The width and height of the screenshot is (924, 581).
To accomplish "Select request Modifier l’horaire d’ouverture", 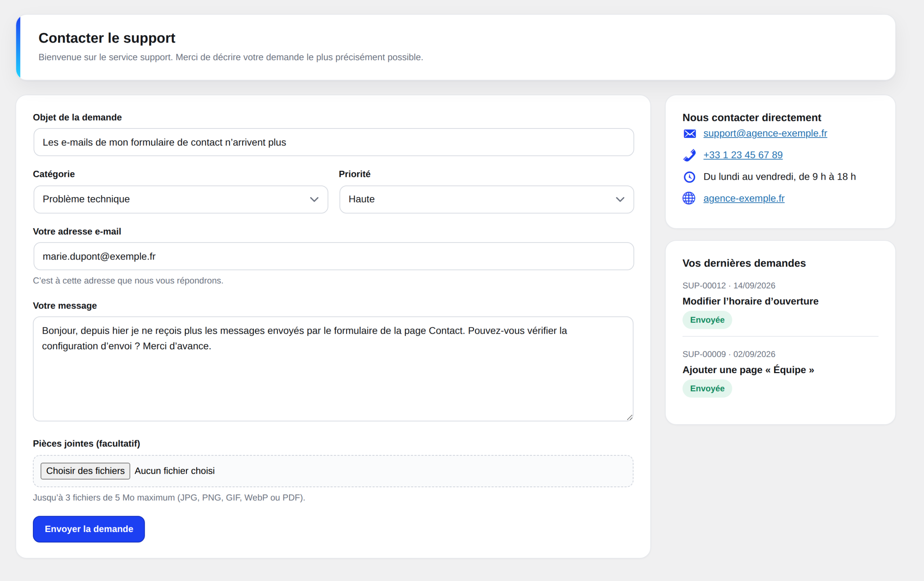I will 750,301.
